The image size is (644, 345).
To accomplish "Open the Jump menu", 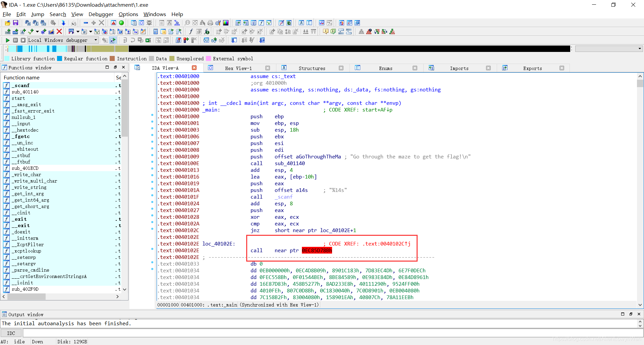I will (x=38, y=14).
